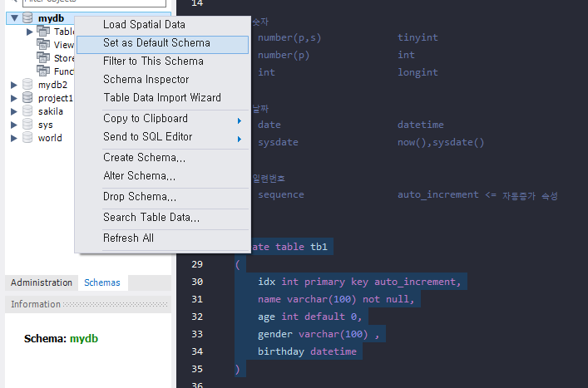The image size is (588, 388).
Task: Expand the project1 schema
Action: pyautogui.click(x=14, y=98)
